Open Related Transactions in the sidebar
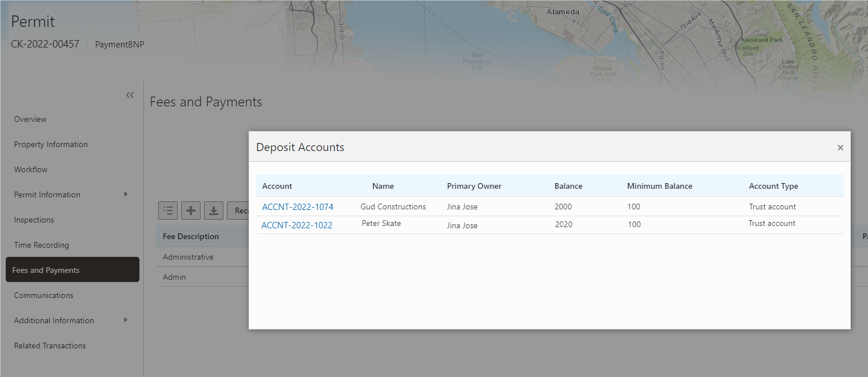868x377 pixels. (50, 346)
